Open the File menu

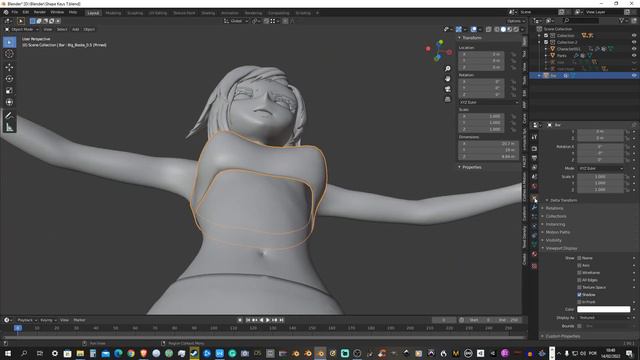(x=15, y=12)
